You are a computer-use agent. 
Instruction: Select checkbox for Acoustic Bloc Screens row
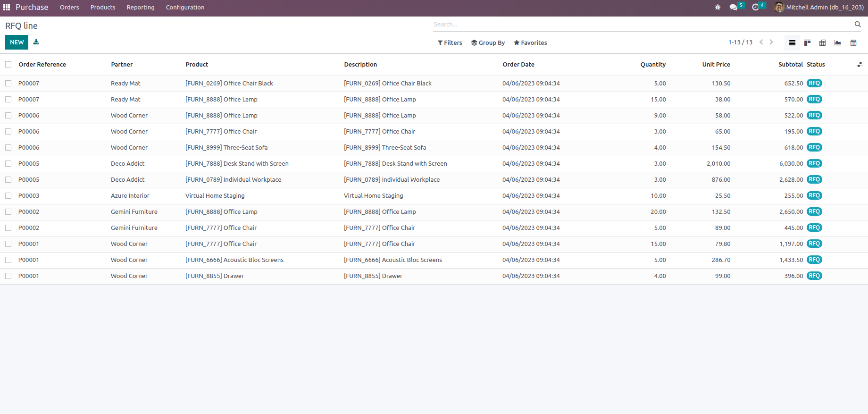[x=8, y=260]
